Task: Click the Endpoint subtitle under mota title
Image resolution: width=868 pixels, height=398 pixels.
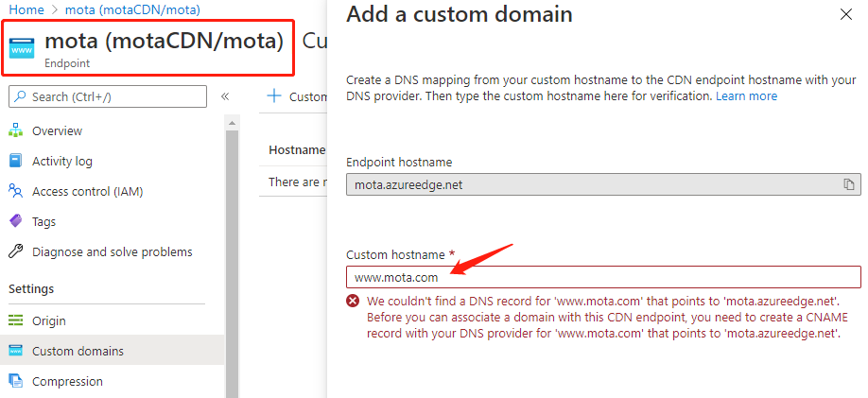Action: tap(67, 63)
